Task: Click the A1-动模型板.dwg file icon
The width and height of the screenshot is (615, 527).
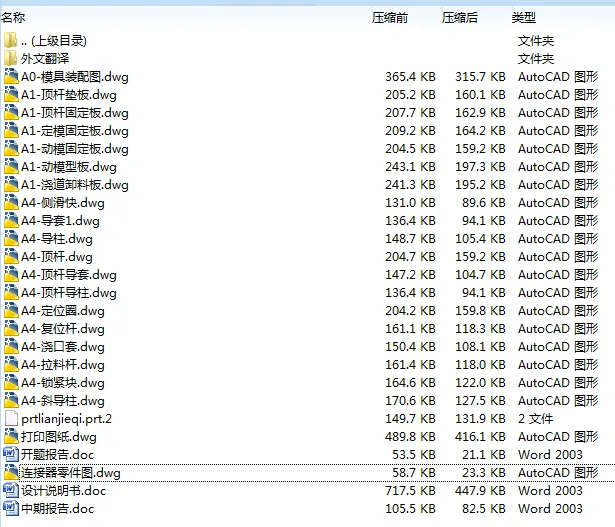Action: click(11, 167)
